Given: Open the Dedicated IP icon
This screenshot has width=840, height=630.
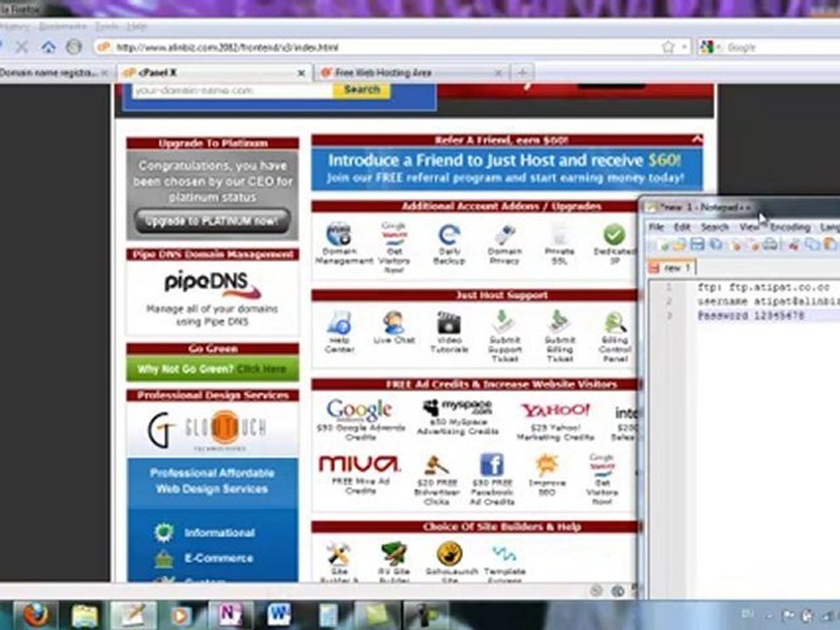Looking at the screenshot, I should pyautogui.click(x=614, y=234).
